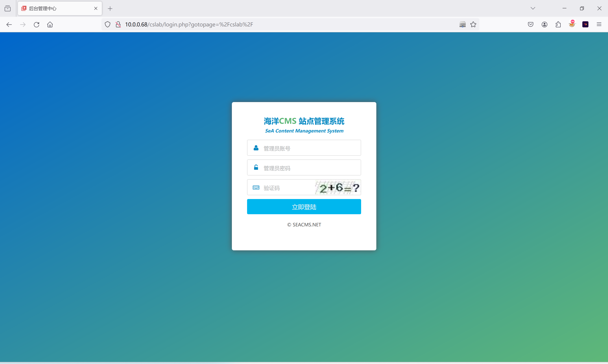
Task: Open the Firefox account menu
Action: 545,24
